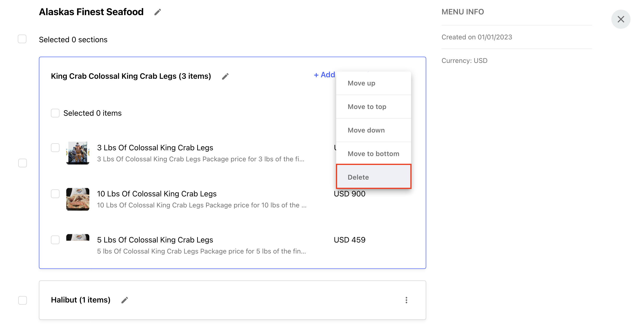Choose Move to top menu option
The image size is (644, 327).
[373, 107]
